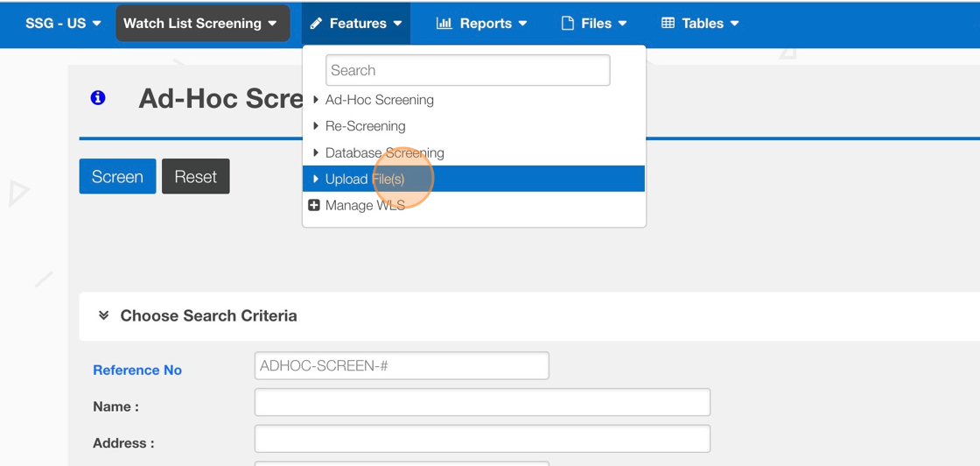
Task: Click the bar chart Reports icon
Action: point(444,24)
